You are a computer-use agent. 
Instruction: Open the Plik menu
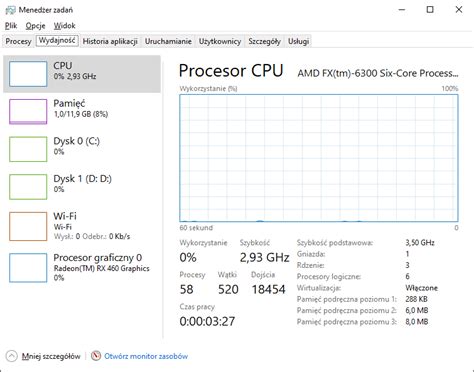click(11, 26)
